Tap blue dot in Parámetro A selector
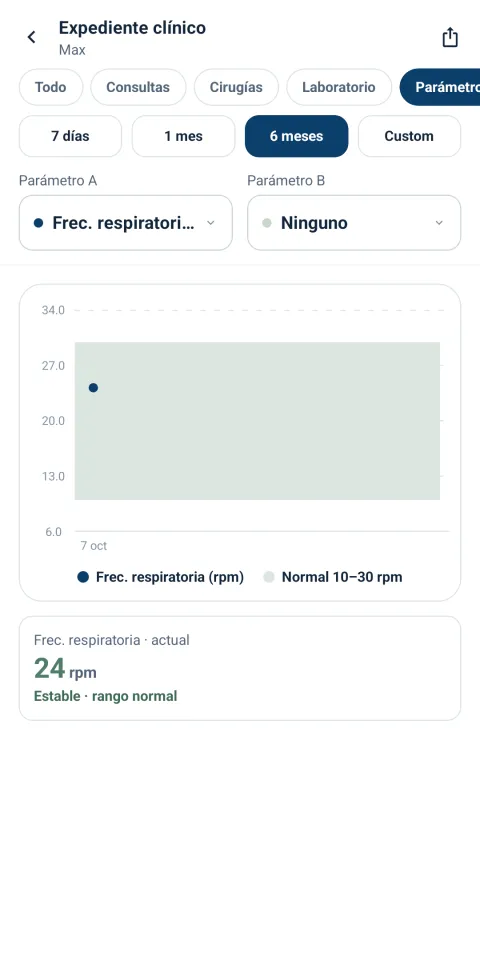Screen dimensions: 480x960 coord(39,223)
